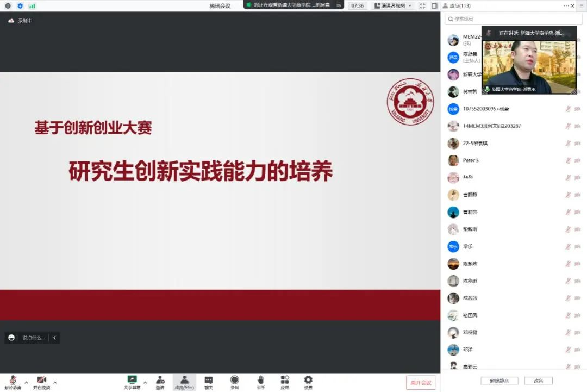Click the 离开会议 (Leave Meeting) button

(x=421, y=382)
